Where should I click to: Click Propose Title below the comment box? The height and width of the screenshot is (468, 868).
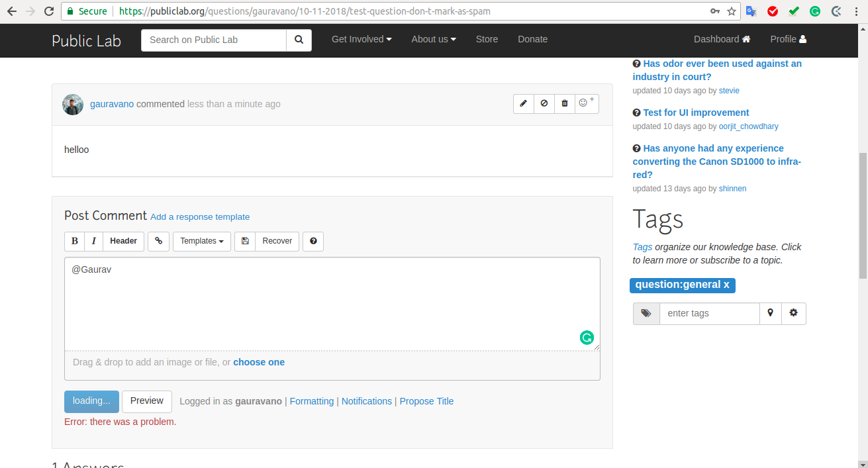click(x=426, y=401)
